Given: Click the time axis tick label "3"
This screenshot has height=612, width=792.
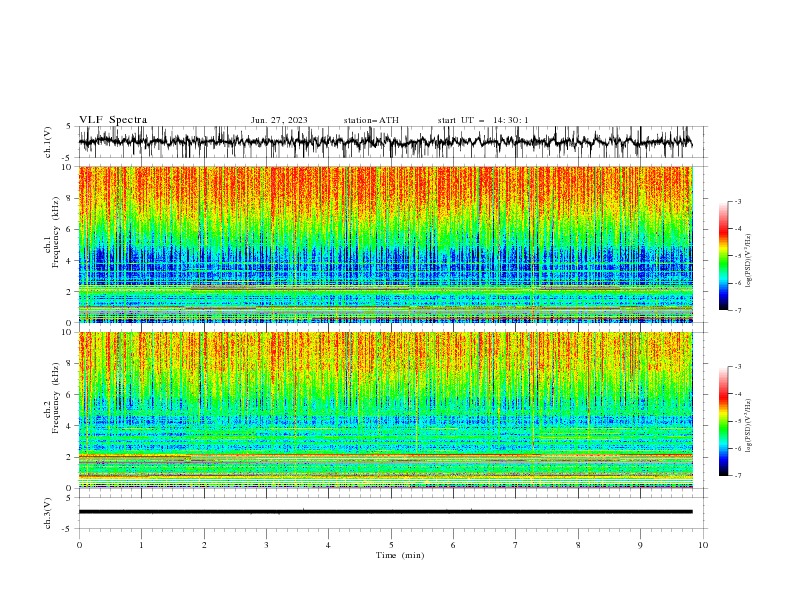Looking at the screenshot, I should (266, 545).
